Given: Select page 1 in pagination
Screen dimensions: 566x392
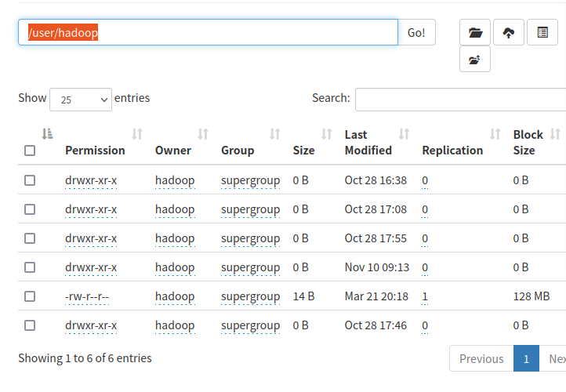Looking at the screenshot, I should coord(526,358).
